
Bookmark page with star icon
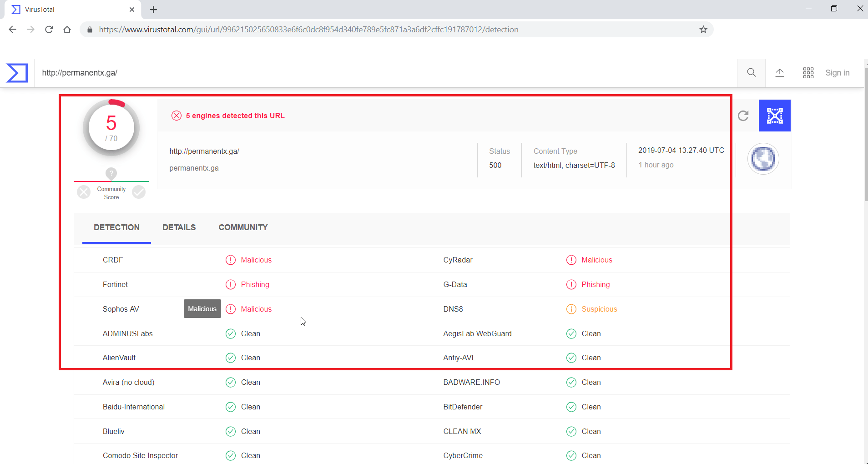703,30
